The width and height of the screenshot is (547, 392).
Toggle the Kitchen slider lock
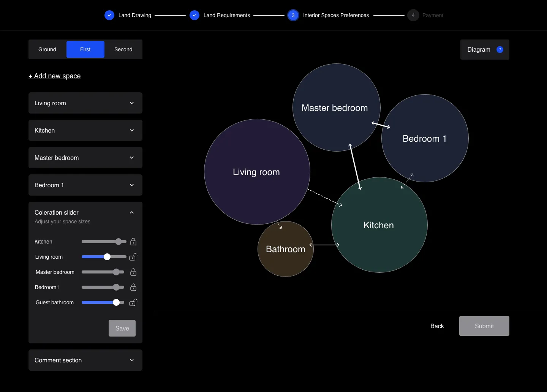133,242
